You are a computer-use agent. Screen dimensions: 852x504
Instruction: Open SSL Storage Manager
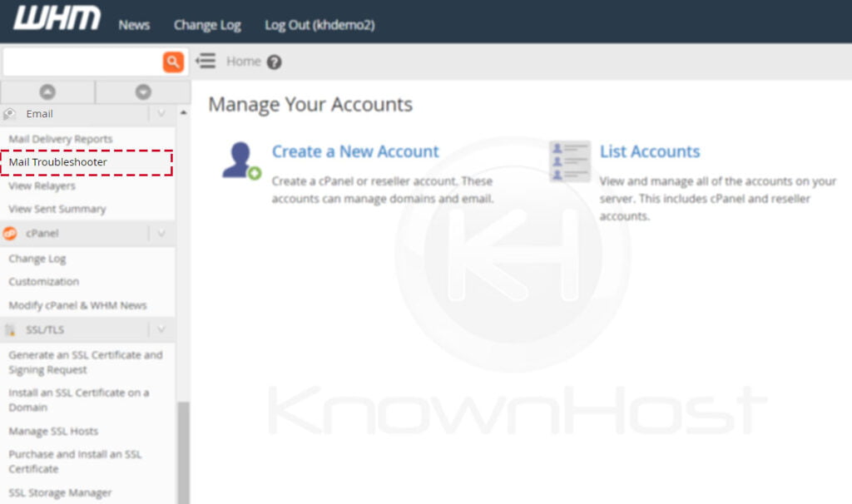pyautogui.click(x=60, y=492)
